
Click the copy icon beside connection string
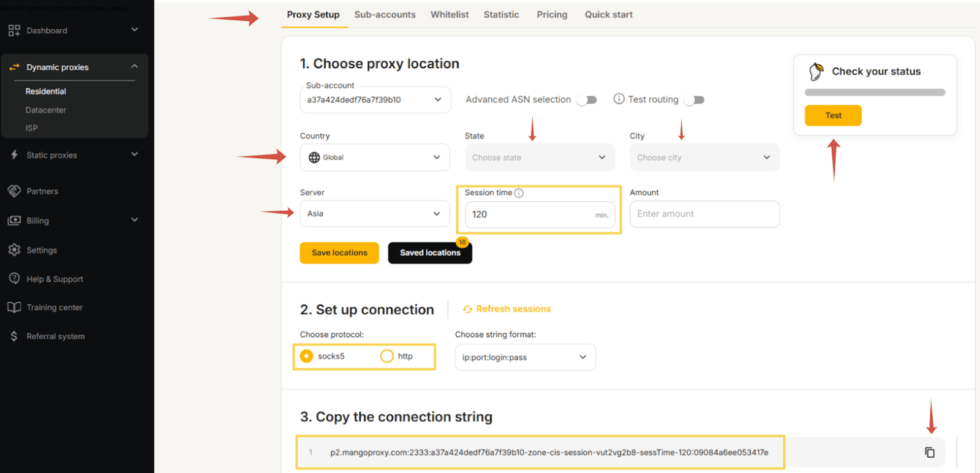pos(929,452)
